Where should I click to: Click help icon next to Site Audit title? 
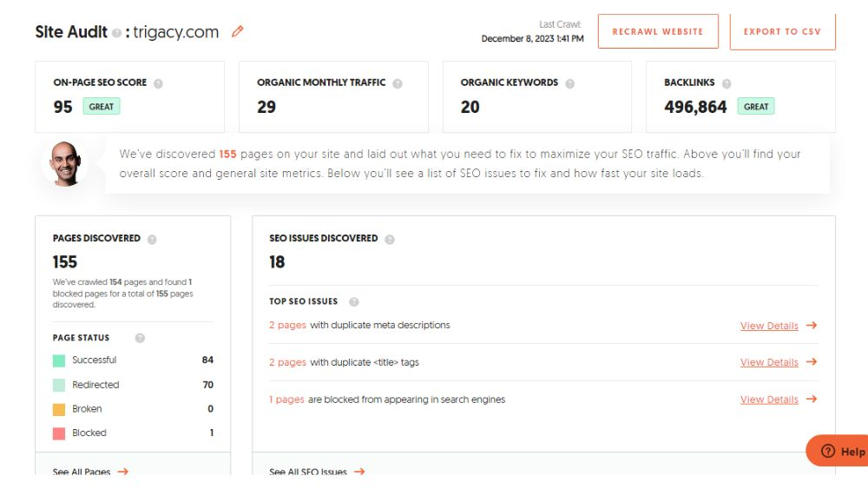(x=116, y=33)
